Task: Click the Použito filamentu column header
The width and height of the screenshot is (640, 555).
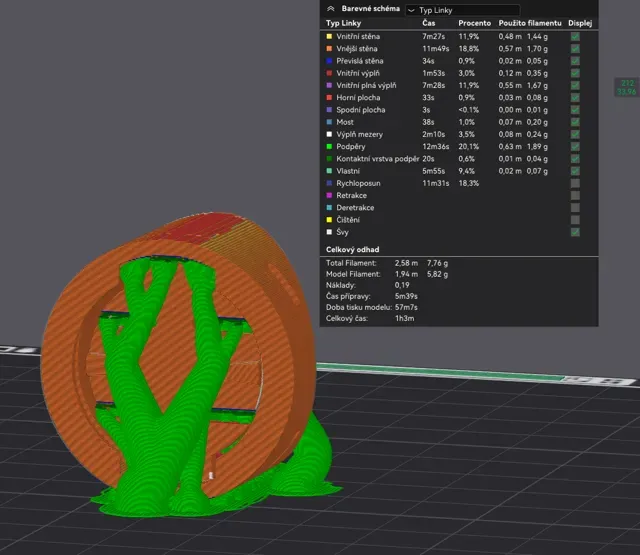Action: tap(530, 23)
